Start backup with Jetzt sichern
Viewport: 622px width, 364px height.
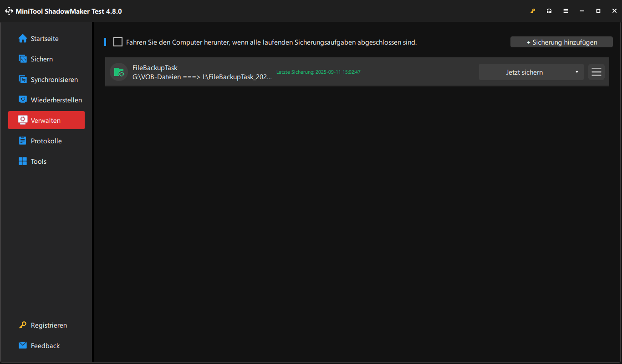(x=524, y=72)
